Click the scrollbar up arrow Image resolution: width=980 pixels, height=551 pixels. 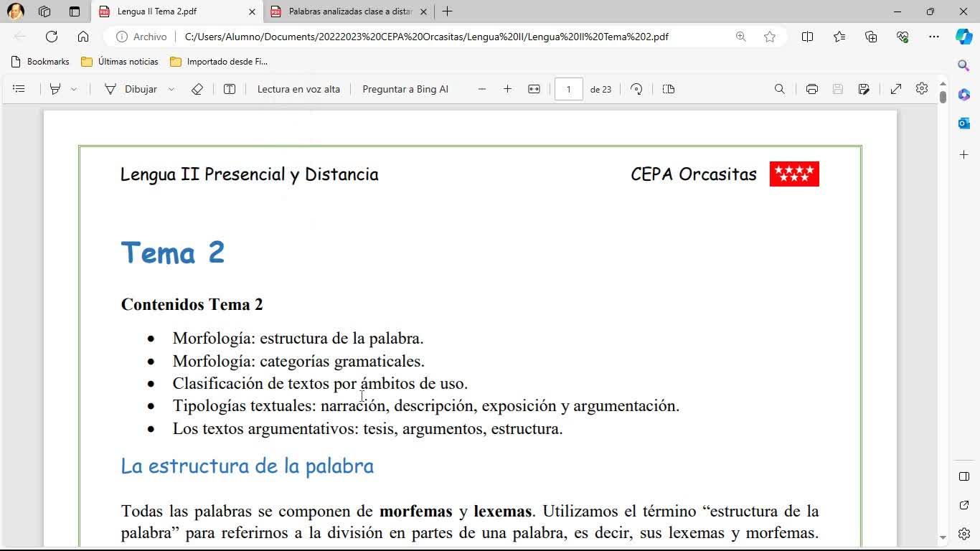point(943,83)
